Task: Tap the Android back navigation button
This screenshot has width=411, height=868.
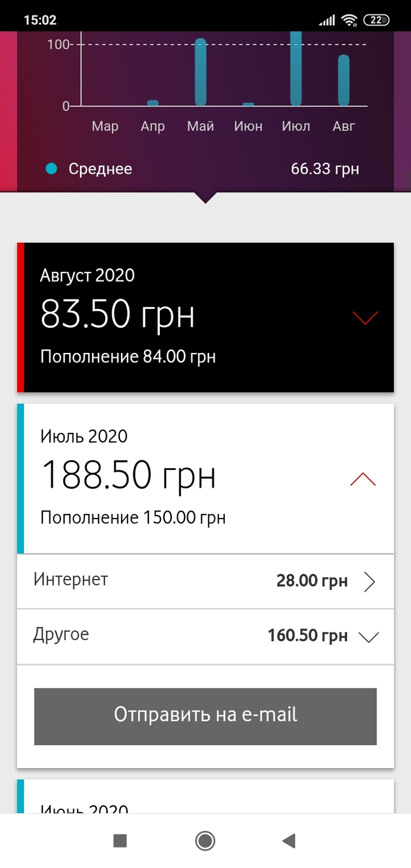Action: 289,841
